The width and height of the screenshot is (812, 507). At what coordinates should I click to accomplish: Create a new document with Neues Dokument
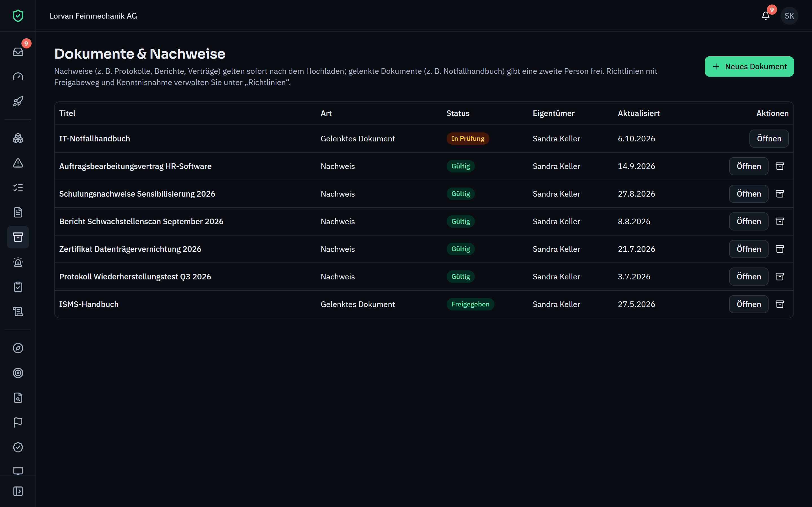[x=749, y=66]
